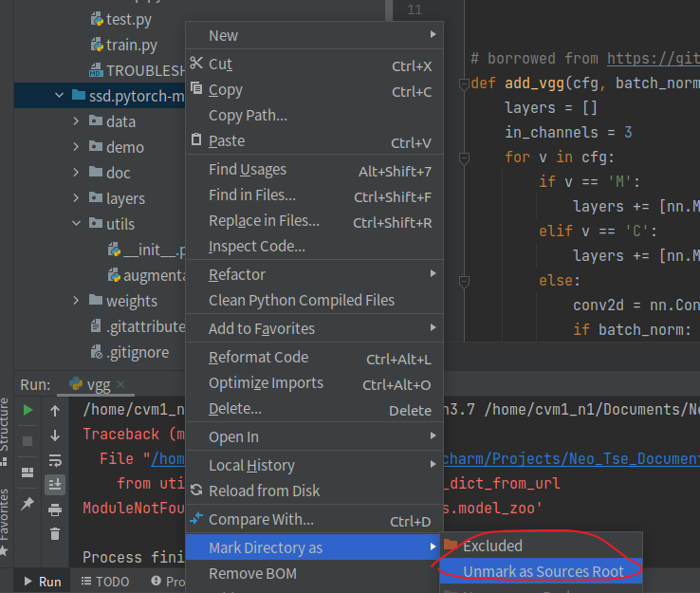Select the .gitattribute file
The image size is (700, 593).
point(138,326)
